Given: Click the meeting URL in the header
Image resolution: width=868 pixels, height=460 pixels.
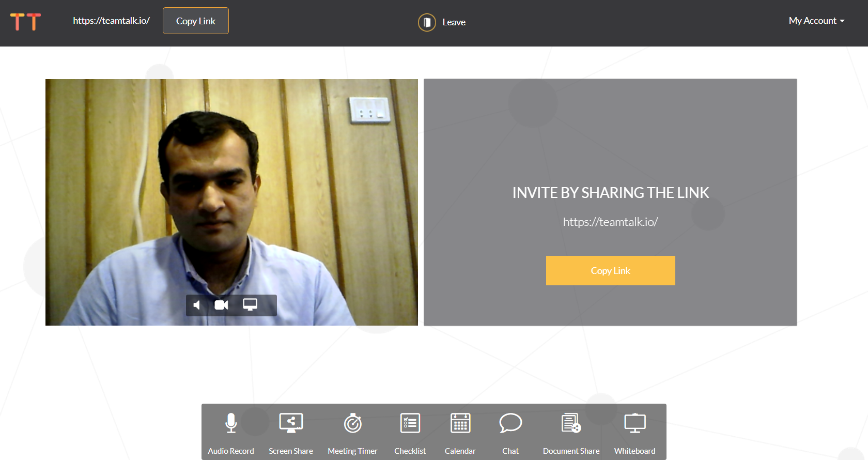Looking at the screenshot, I should [x=111, y=21].
